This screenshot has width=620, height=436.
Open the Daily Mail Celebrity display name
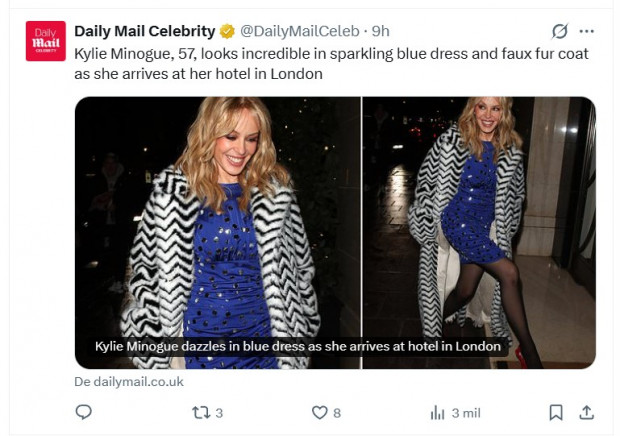pos(144,31)
